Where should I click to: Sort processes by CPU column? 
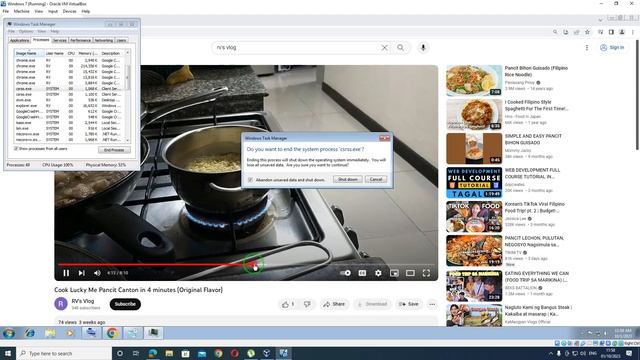71,53
